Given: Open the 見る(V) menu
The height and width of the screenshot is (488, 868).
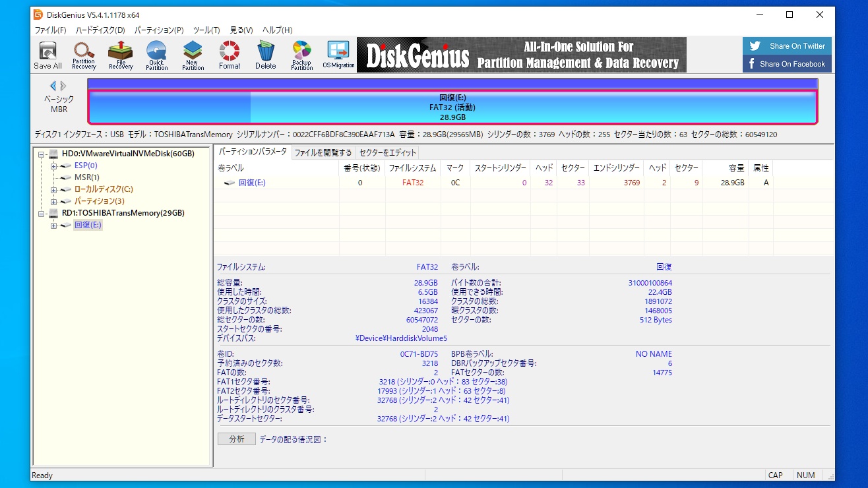Looking at the screenshot, I should (x=241, y=30).
